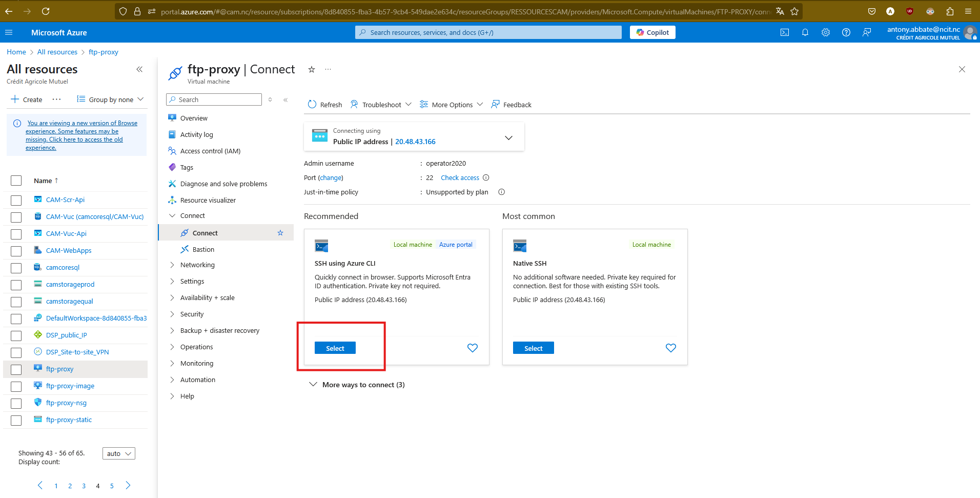Screen dimensions: 980x498
Task: Pin ftp-proxy Connect page with star
Action: (311, 69)
